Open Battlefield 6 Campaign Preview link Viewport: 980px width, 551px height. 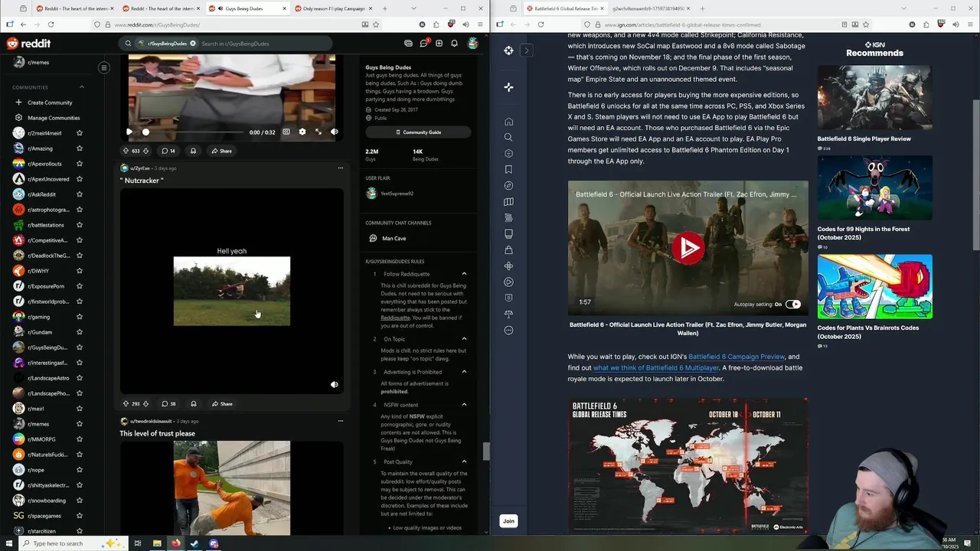point(737,357)
